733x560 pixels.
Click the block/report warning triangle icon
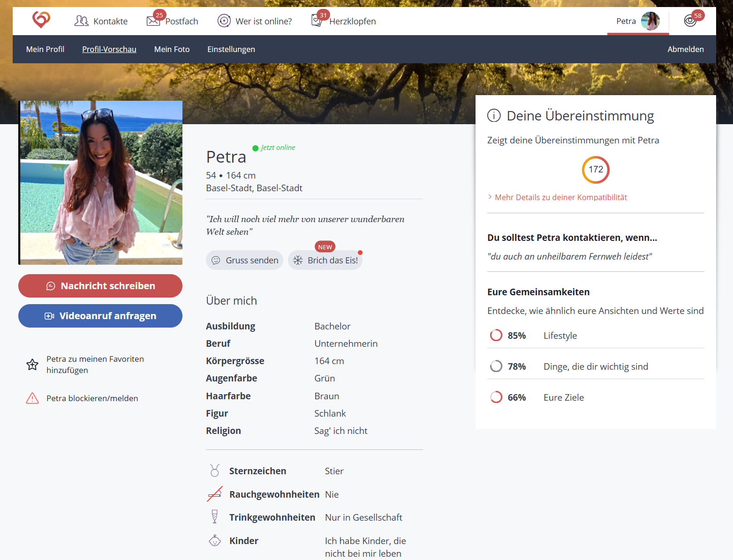(32, 398)
